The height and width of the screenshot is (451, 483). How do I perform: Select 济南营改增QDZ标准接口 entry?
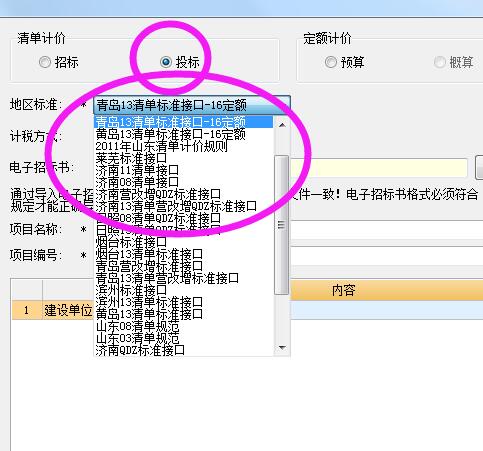click(x=183, y=194)
